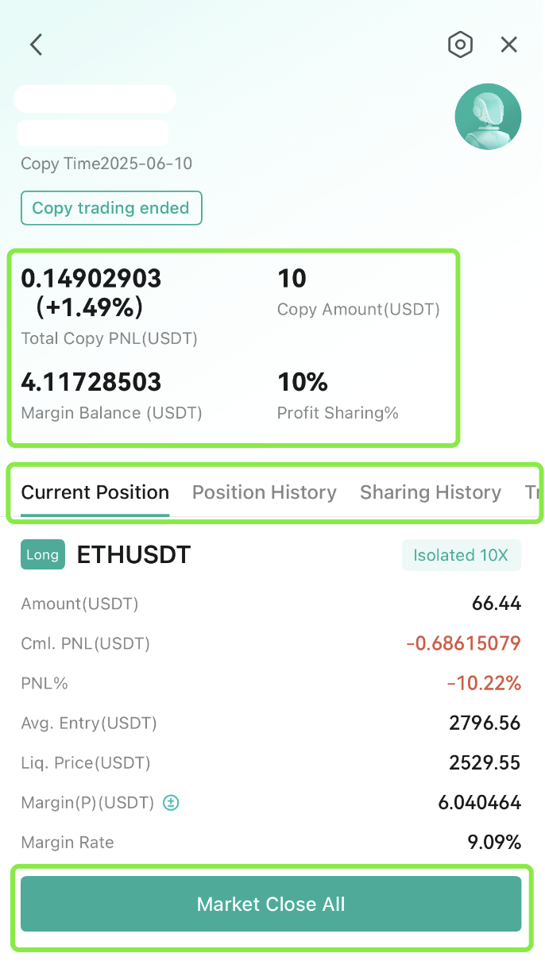Open the hexagon settings icon

tap(460, 44)
